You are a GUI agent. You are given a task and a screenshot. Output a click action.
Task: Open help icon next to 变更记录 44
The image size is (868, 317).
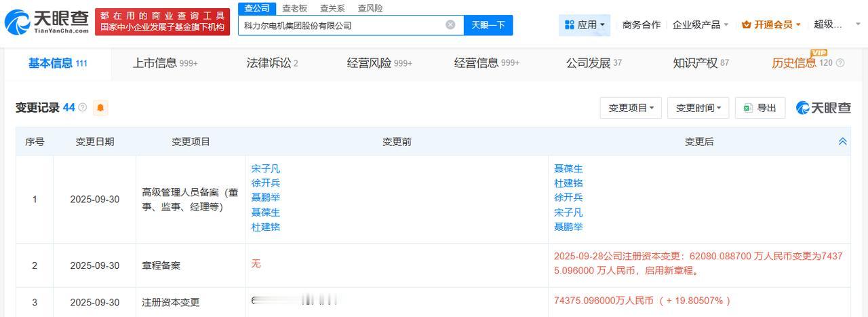point(83,107)
